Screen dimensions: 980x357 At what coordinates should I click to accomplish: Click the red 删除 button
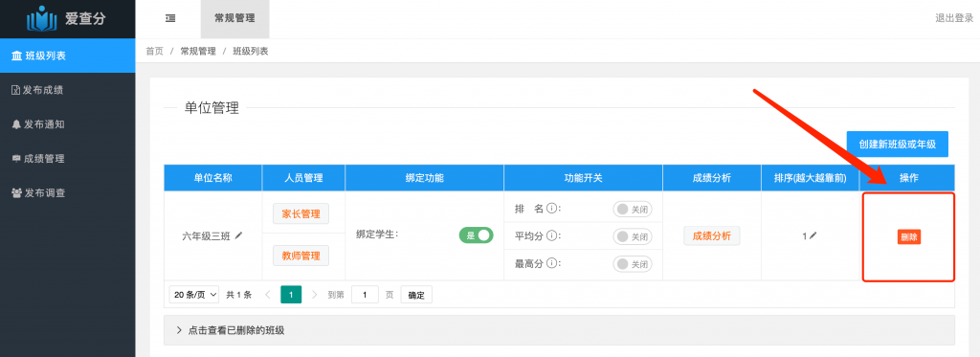tap(909, 237)
